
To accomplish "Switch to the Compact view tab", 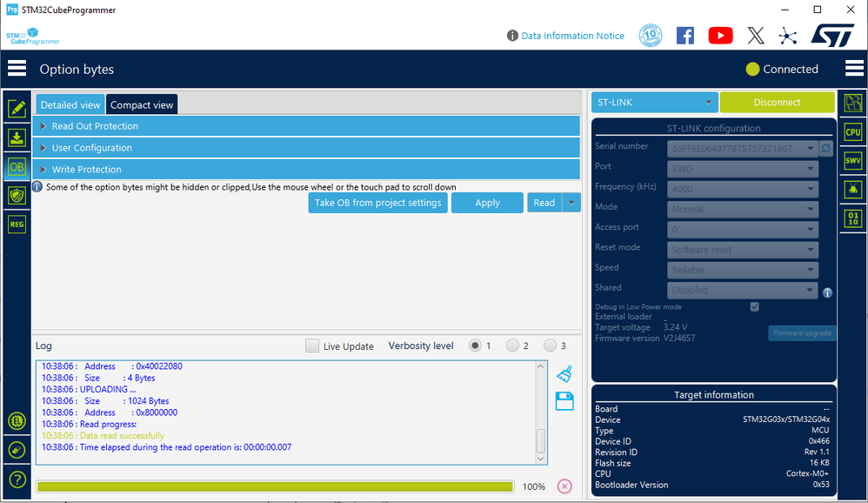I will [142, 104].
